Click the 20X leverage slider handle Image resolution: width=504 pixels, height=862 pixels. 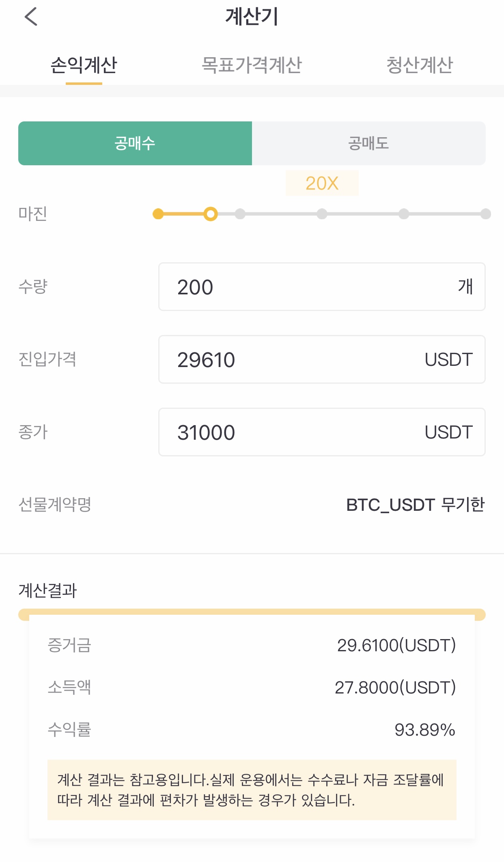(211, 214)
